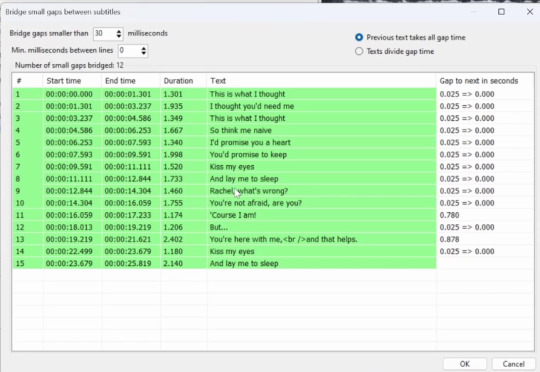Click gap value 0.878
Image resolution: width=540 pixels, height=372 pixels.
tap(449, 239)
